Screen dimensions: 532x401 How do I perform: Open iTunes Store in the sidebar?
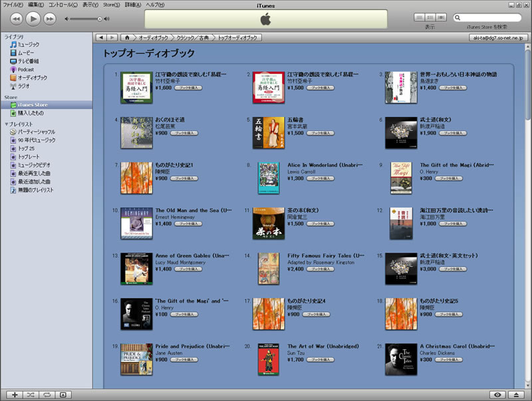(x=47, y=105)
